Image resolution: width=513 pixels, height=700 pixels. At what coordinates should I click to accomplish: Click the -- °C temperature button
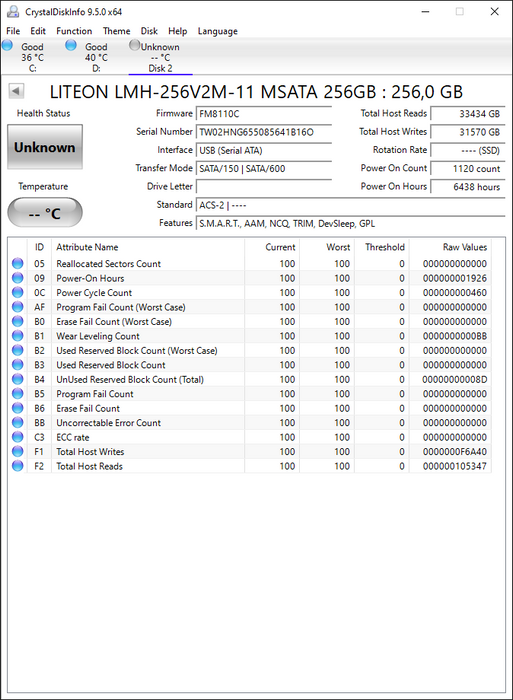pyautogui.click(x=45, y=212)
